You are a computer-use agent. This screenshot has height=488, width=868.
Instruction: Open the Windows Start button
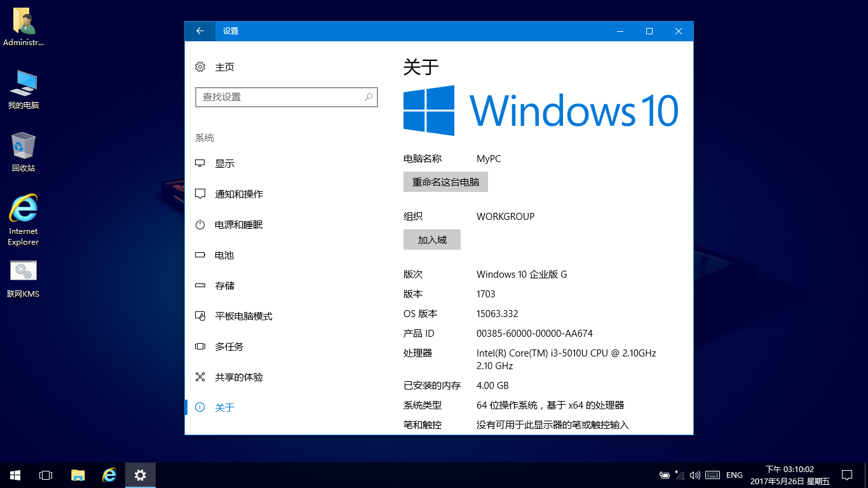pos(15,475)
